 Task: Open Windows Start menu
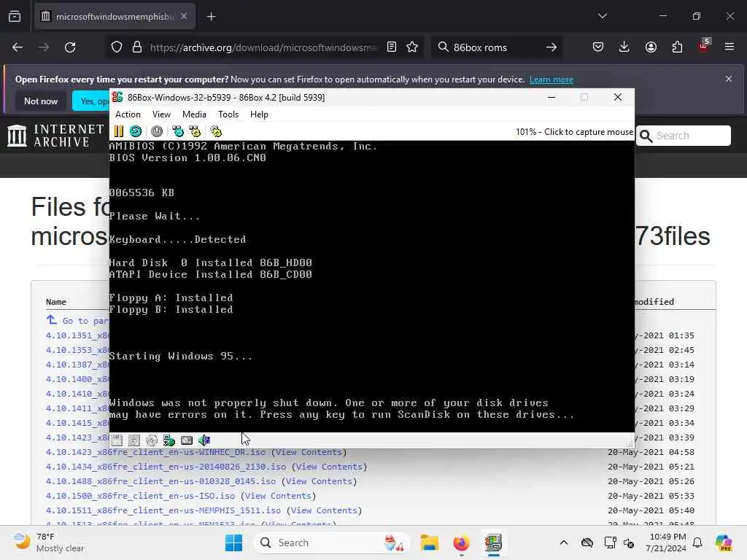233,542
